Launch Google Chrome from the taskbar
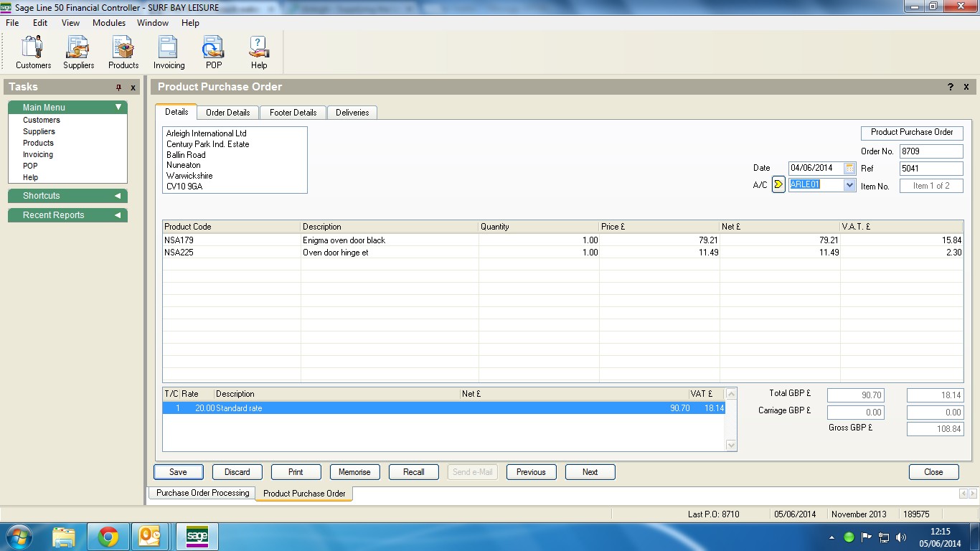The image size is (980, 551). point(108,537)
